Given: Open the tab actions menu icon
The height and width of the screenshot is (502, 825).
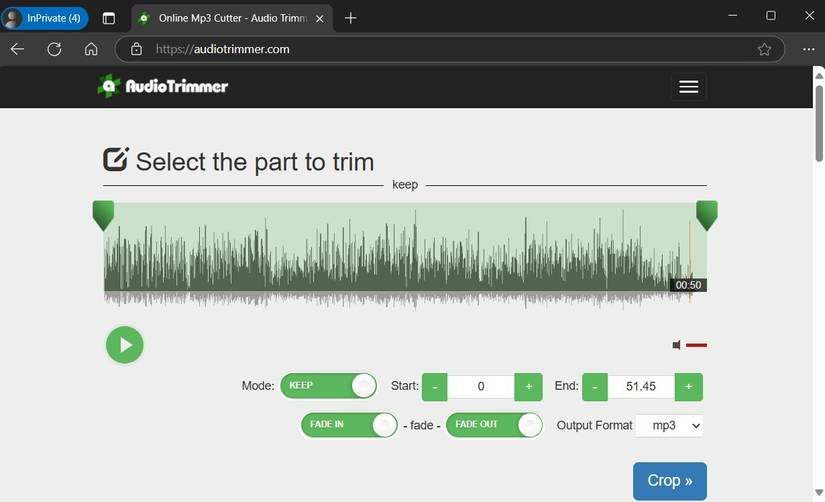Looking at the screenshot, I should click(109, 18).
